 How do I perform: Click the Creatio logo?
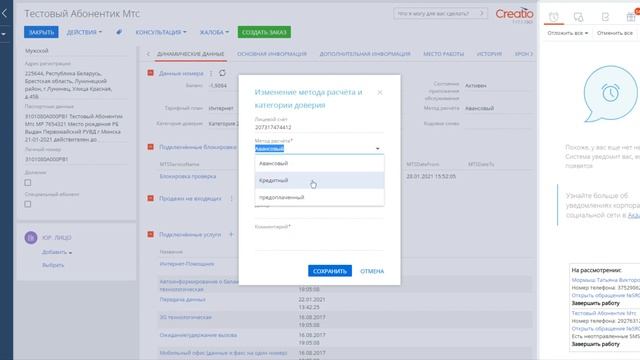[514, 14]
